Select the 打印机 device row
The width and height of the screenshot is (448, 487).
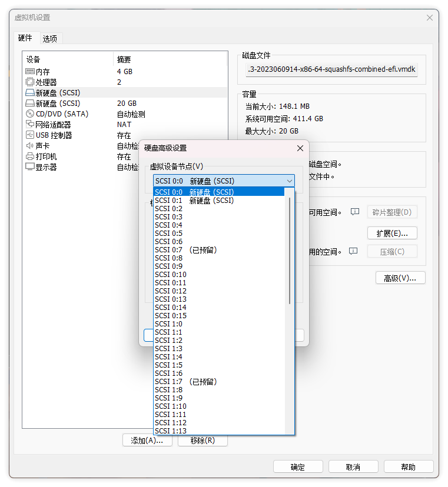click(x=81, y=156)
